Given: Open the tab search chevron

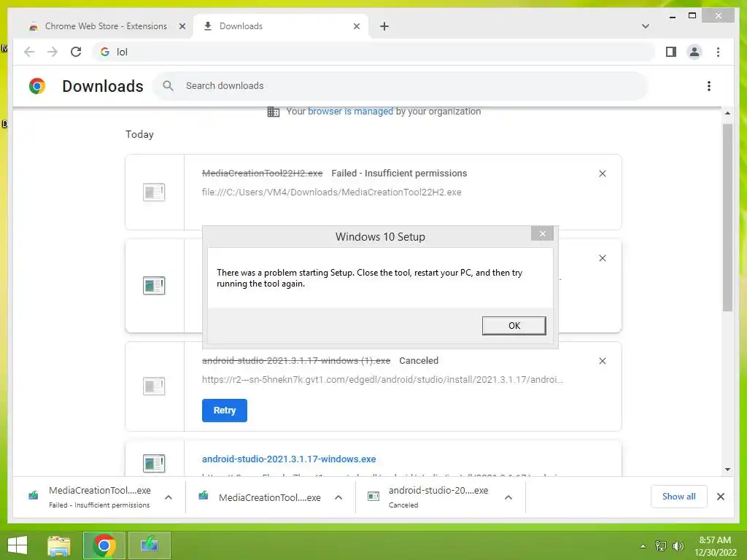Looking at the screenshot, I should click(x=645, y=26).
